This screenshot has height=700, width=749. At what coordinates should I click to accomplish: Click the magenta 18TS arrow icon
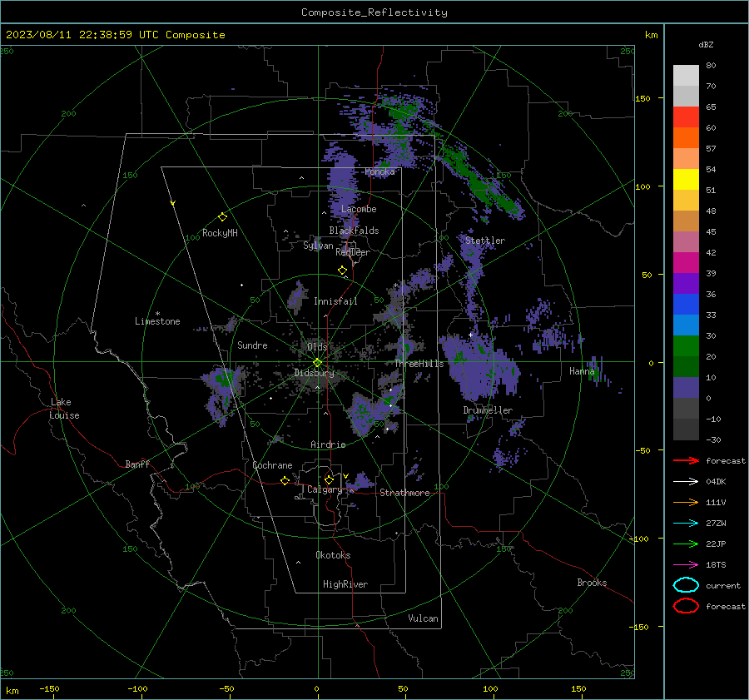(x=686, y=565)
